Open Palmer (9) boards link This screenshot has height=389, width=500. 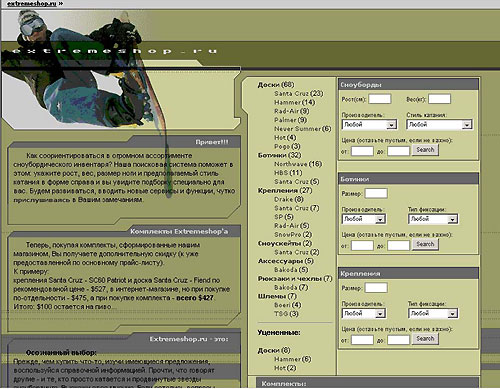[x=290, y=120]
